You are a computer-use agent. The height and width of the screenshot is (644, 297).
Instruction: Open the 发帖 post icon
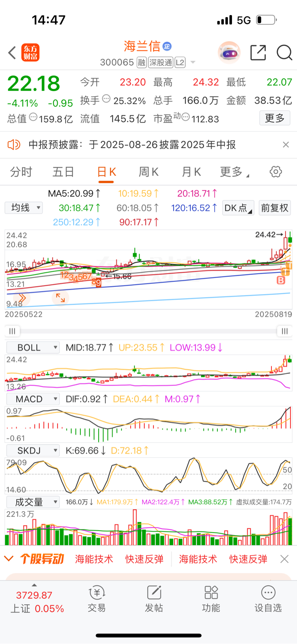pyautogui.click(x=154, y=599)
